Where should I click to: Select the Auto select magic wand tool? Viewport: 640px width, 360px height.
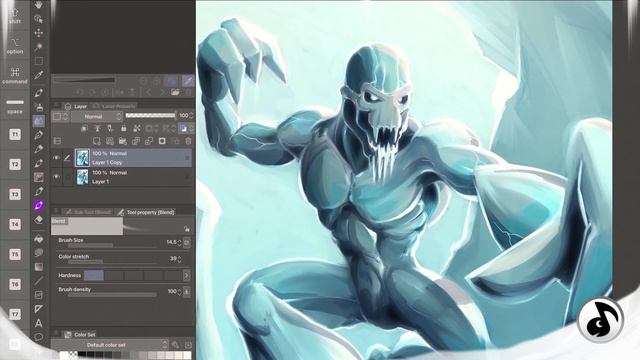click(38, 47)
